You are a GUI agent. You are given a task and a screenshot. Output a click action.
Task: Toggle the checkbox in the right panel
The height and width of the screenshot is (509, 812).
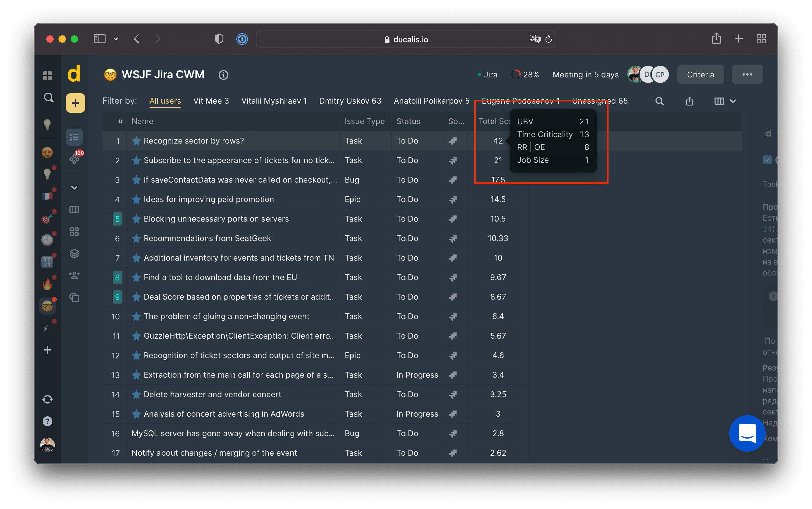(767, 160)
